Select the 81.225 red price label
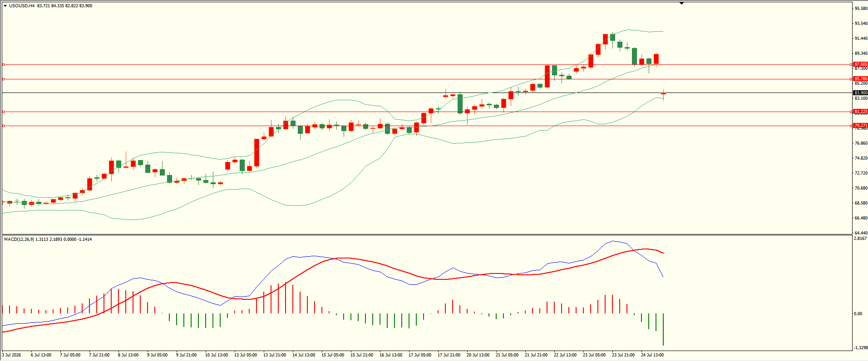This screenshot has width=868, height=361. coord(861,112)
